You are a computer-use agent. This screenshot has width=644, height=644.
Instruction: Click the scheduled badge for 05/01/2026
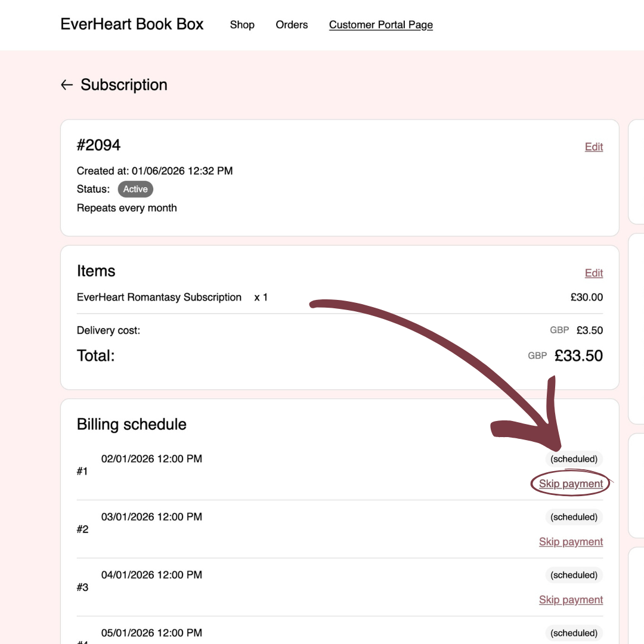(x=574, y=633)
